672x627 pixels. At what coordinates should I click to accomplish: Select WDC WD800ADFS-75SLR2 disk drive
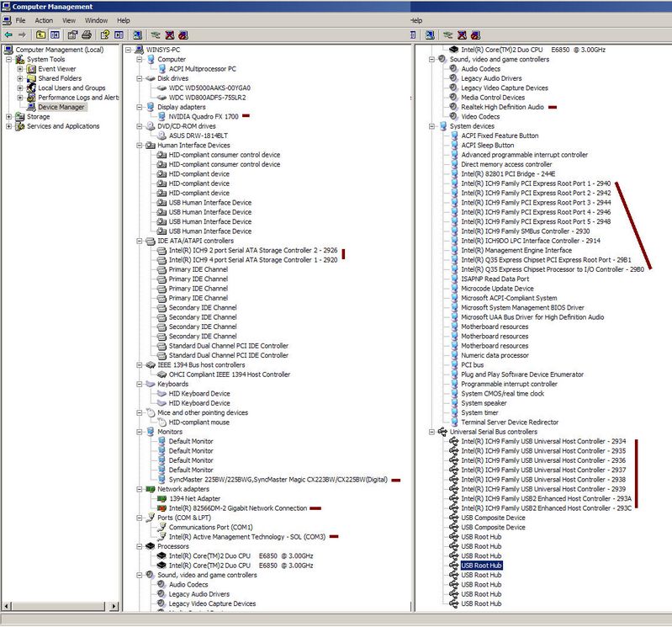[x=208, y=98]
